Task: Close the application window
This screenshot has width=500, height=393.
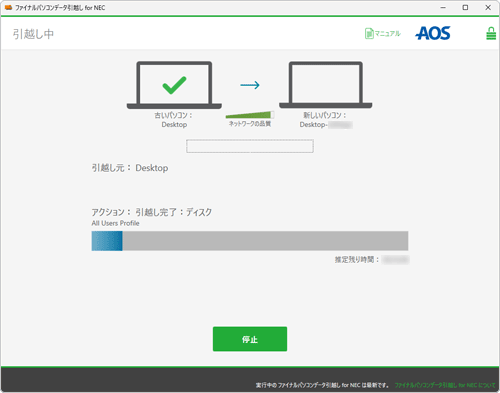Action: pos(488,7)
